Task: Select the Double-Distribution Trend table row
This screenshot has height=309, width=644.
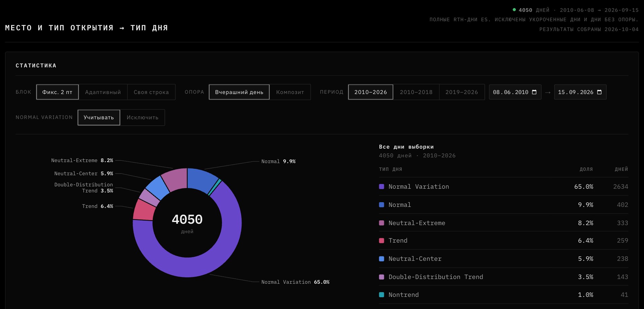Action: tap(503, 277)
